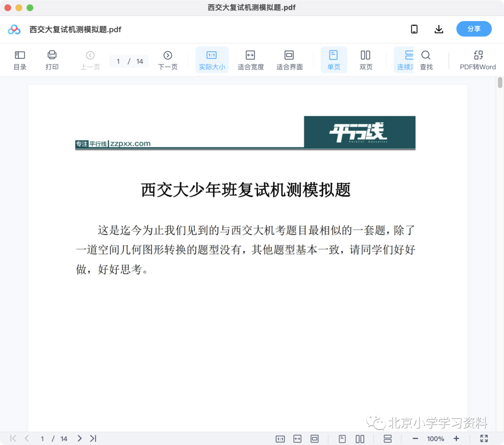
Task: Go to previous page with 上一页
Action: (x=91, y=60)
